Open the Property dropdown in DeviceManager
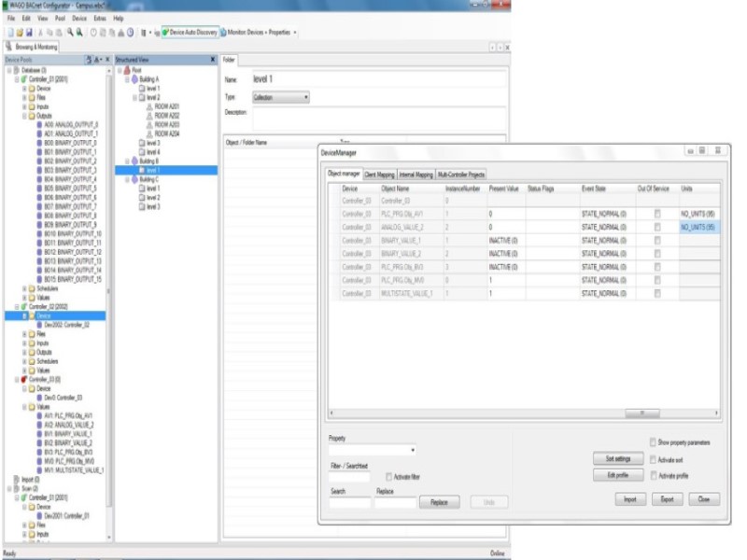The height and width of the screenshot is (560, 747). pyautogui.click(x=372, y=450)
